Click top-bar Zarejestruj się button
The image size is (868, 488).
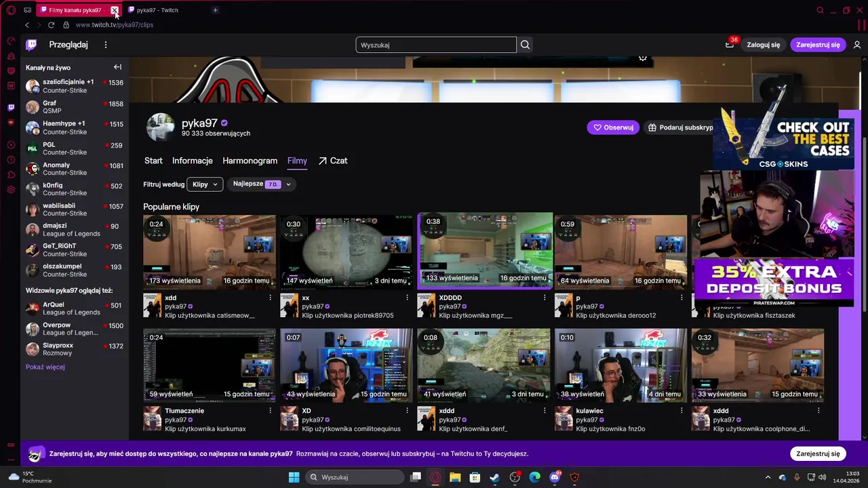point(818,45)
